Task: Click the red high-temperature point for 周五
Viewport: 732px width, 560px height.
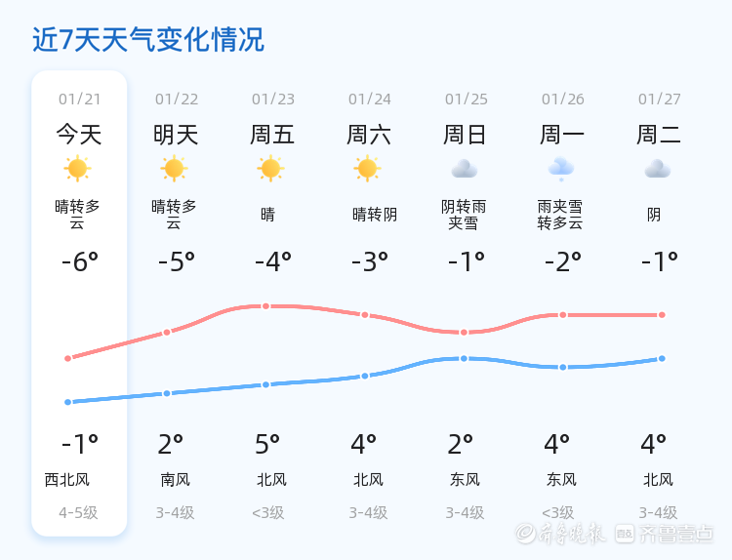Action: tap(265, 306)
